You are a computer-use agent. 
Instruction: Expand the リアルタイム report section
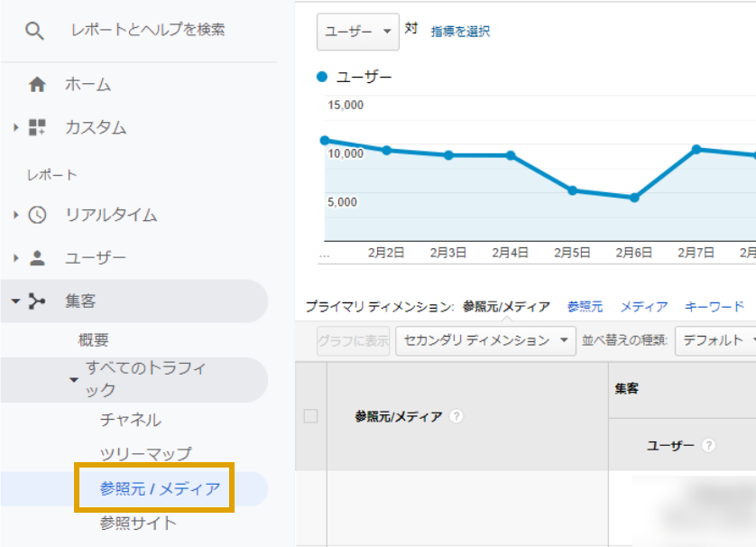click(16, 215)
